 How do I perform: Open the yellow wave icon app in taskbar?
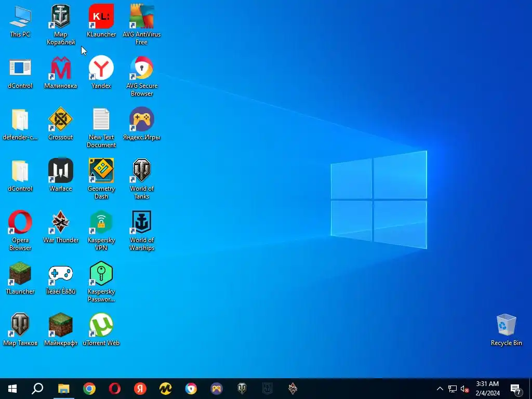pyautogui.click(x=166, y=389)
